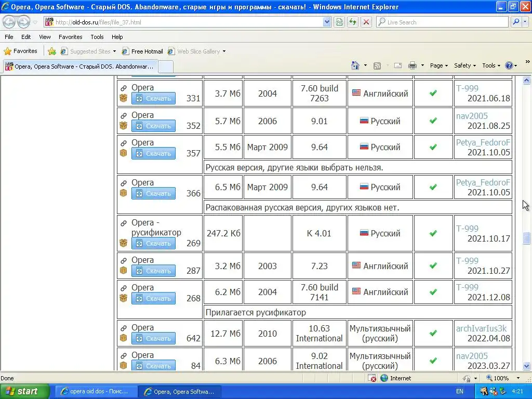Click the vertical scrollbar thumb
Image resolution: width=532 pixels, height=399 pixels.
click(527, 238)
